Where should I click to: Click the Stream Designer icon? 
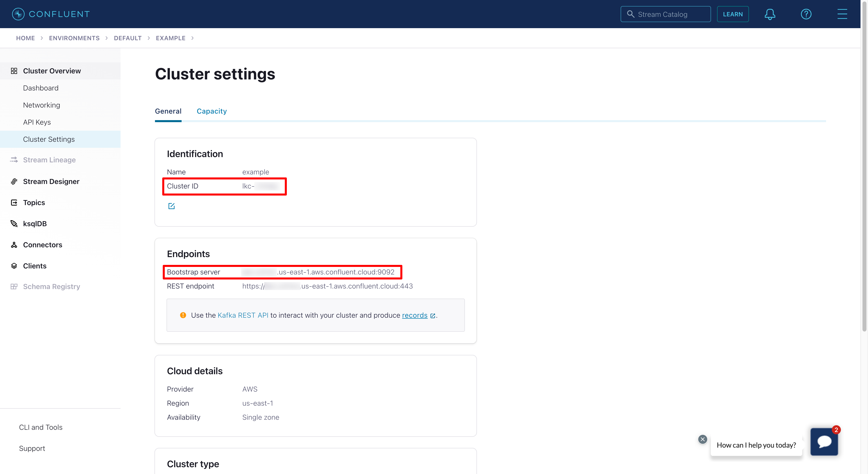pyautogui.click(x=14, y=181)
